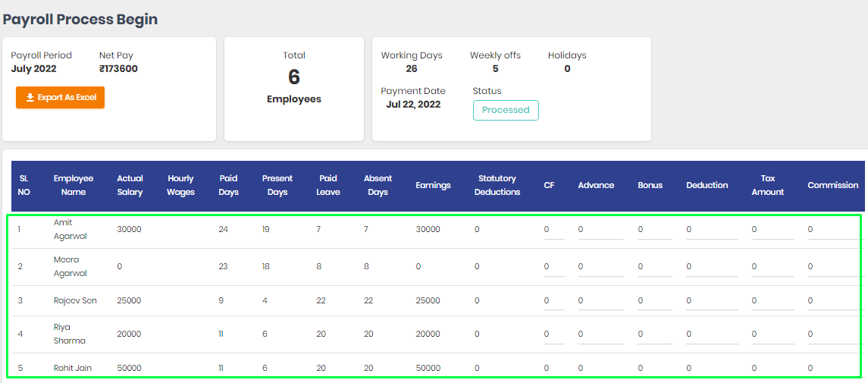Viewport: 868px width, 383px height.
Task: Click the CF input for Amit Agarwal
Action: click(x=554, y=231)
